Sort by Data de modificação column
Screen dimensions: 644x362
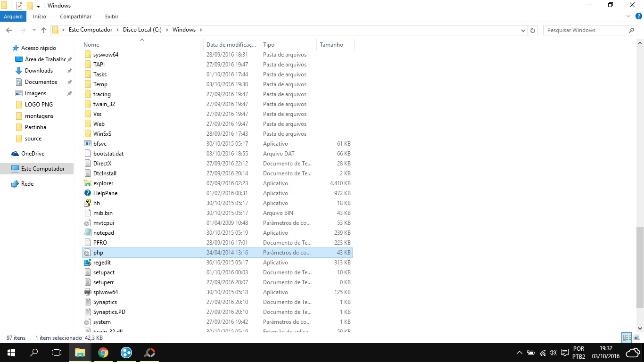(231, 45)
